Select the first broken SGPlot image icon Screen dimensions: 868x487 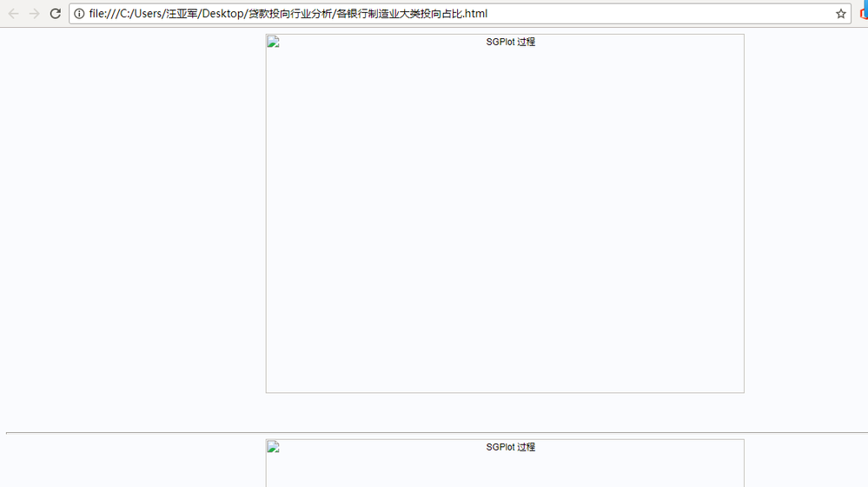click(x=274, y=42)
